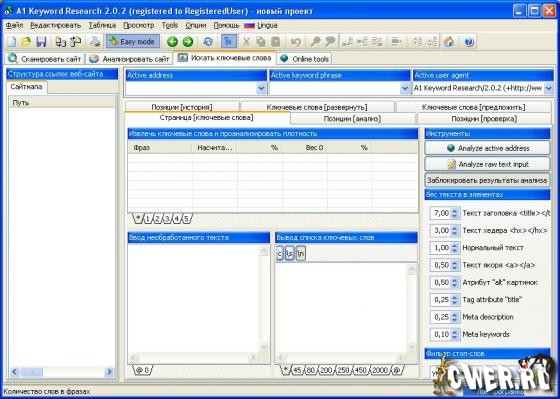Toggle the \n separator button
Image resolution: width=560 pixels, height=399 pixels.
301,253
